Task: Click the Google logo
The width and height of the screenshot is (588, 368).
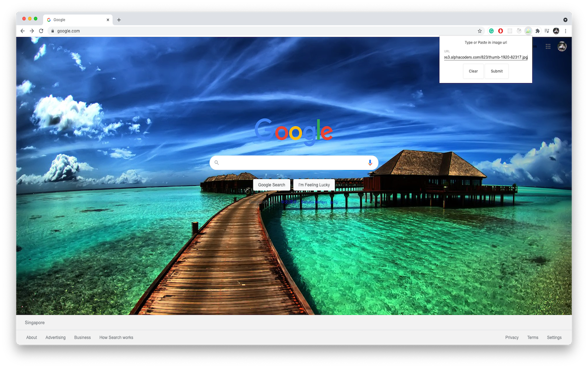Action: [x=294, y=132]
